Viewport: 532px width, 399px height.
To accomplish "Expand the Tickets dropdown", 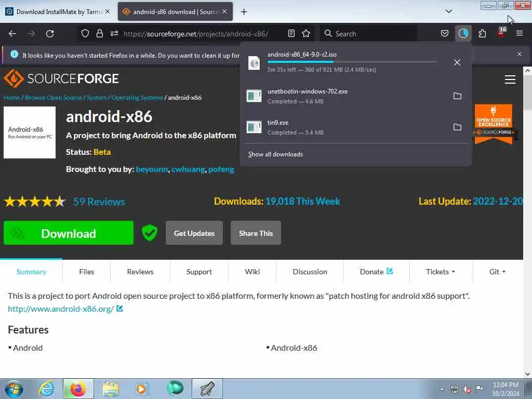I will coord(441,272).
